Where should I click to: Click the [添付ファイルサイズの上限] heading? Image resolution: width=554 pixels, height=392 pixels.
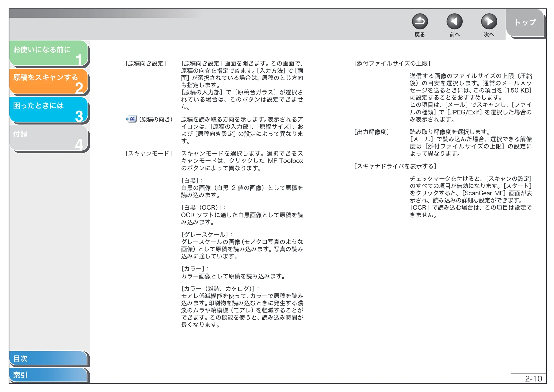point(392,63)
